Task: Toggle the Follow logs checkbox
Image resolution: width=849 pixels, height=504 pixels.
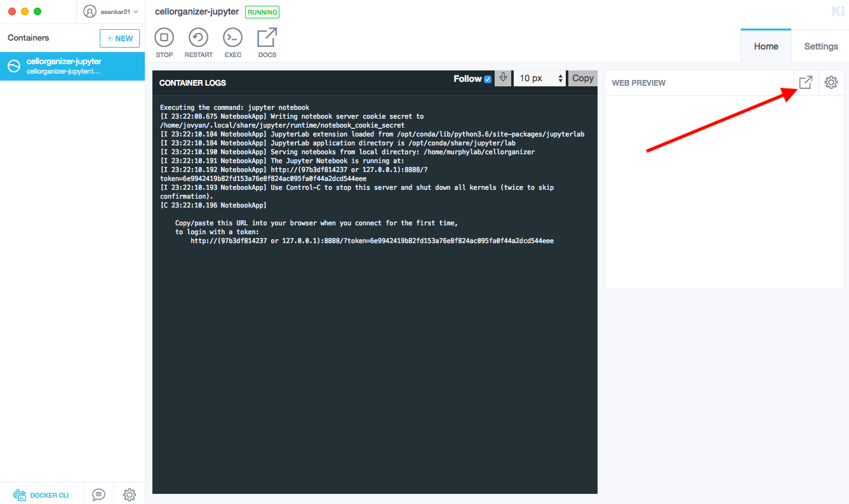Action: click(x=488, y=79)
